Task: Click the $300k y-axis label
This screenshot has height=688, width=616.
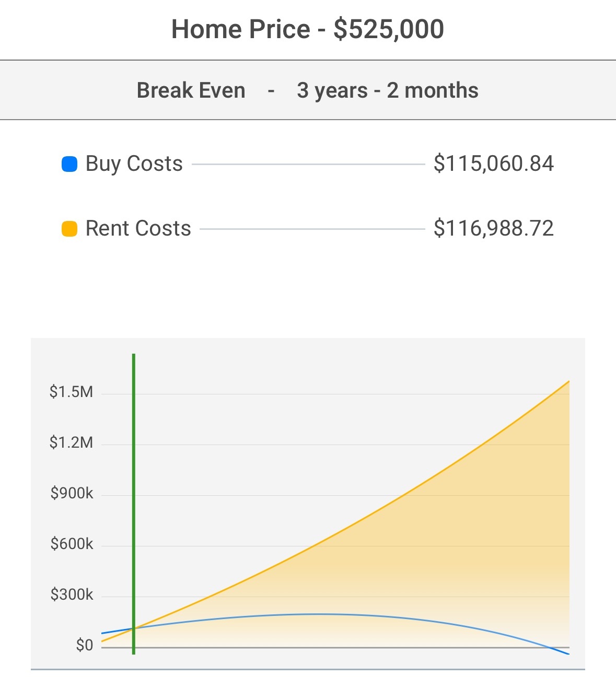Action: [72, 594]
